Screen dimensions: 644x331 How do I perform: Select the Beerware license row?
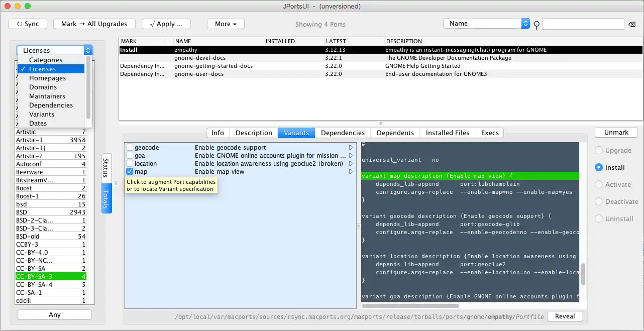click(x=51, y=172)
